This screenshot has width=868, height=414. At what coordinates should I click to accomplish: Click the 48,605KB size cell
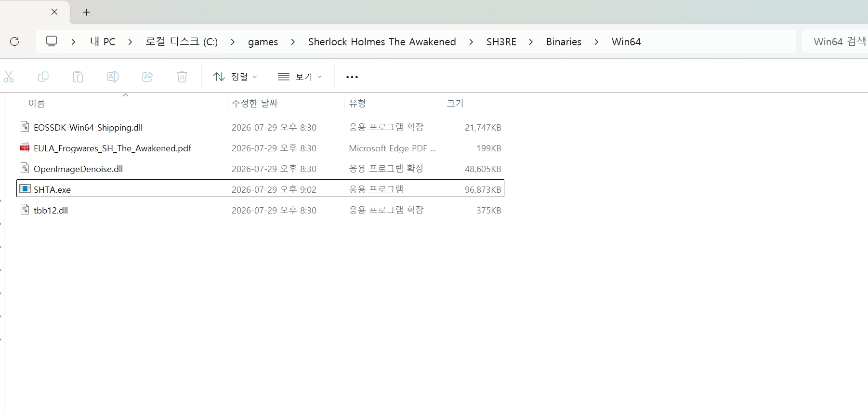point(483,169)
